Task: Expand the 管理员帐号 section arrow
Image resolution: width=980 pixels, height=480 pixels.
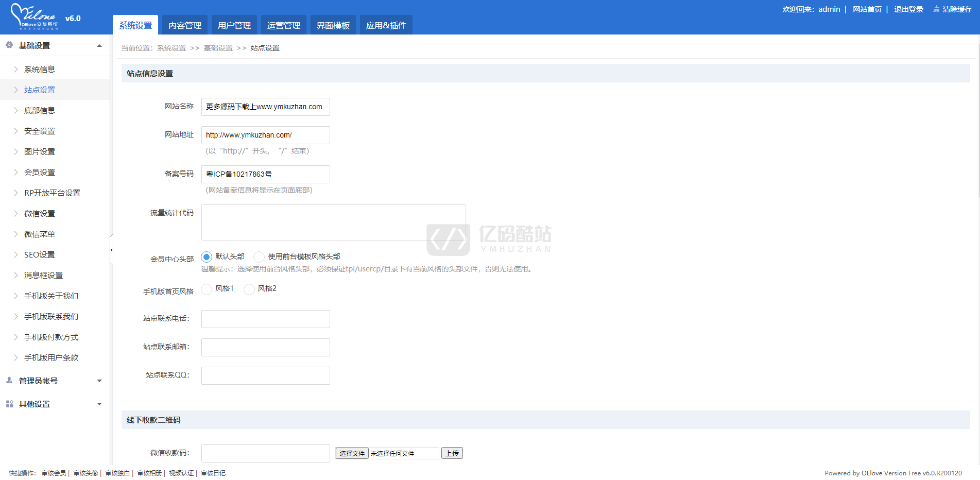Action: click(x=99, y=381)
